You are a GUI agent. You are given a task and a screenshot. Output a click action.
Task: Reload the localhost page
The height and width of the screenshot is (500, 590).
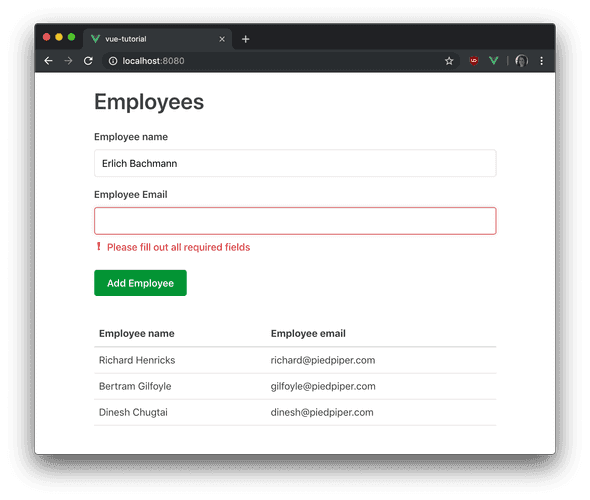click(x=88, y=61)
